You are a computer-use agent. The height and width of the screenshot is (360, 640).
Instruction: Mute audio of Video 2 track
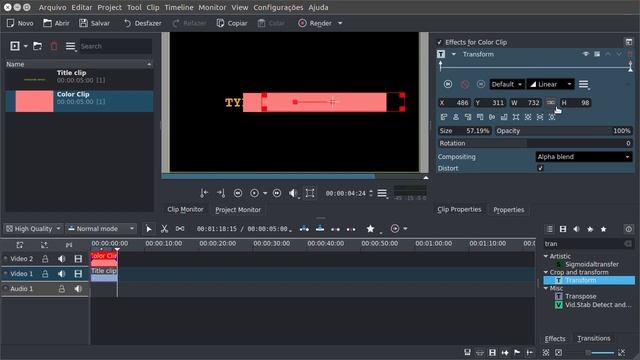coord(62,259)
